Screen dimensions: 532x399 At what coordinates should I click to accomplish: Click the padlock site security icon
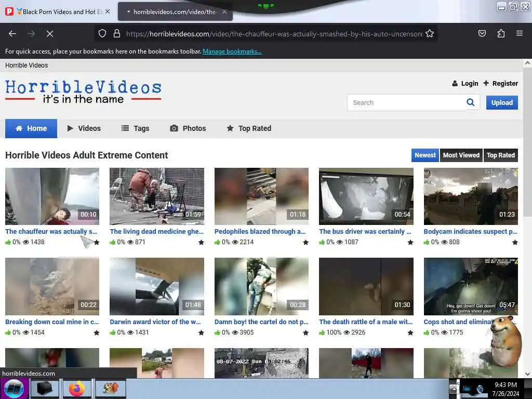117,34
